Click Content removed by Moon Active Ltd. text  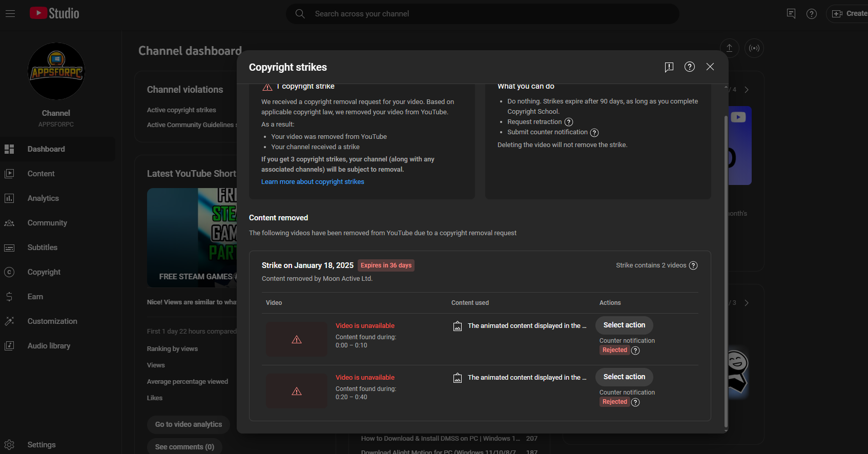coord(317,279)
